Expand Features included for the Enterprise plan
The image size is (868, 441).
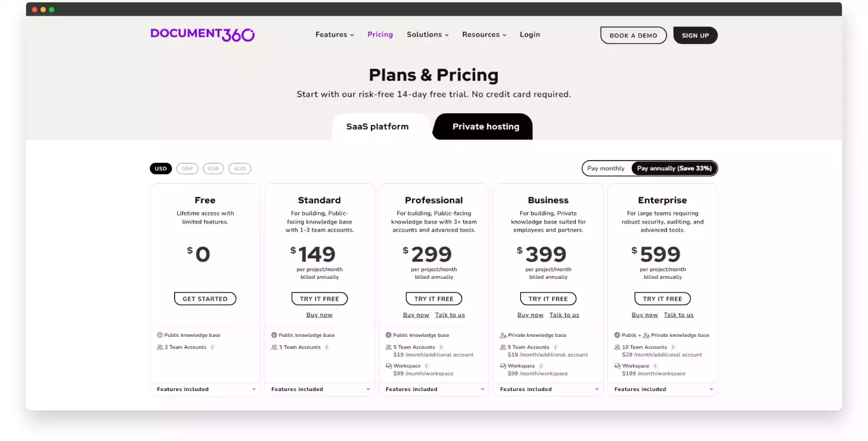(x=662, y=389)
